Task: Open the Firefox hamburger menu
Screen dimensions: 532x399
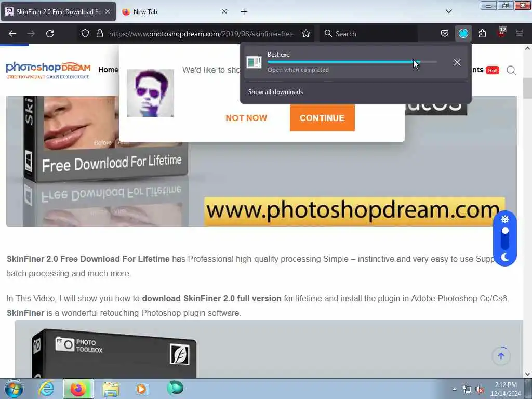Action: (x=520, y=34)
